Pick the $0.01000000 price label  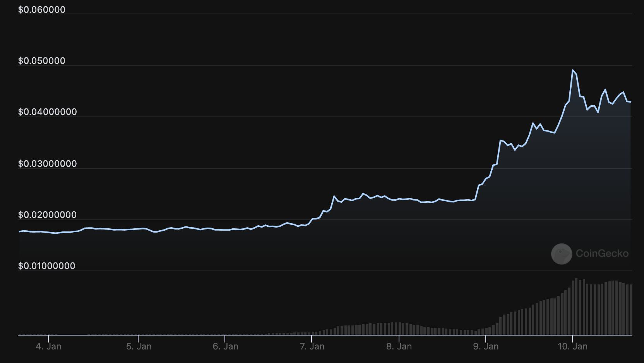click(47, 266)
